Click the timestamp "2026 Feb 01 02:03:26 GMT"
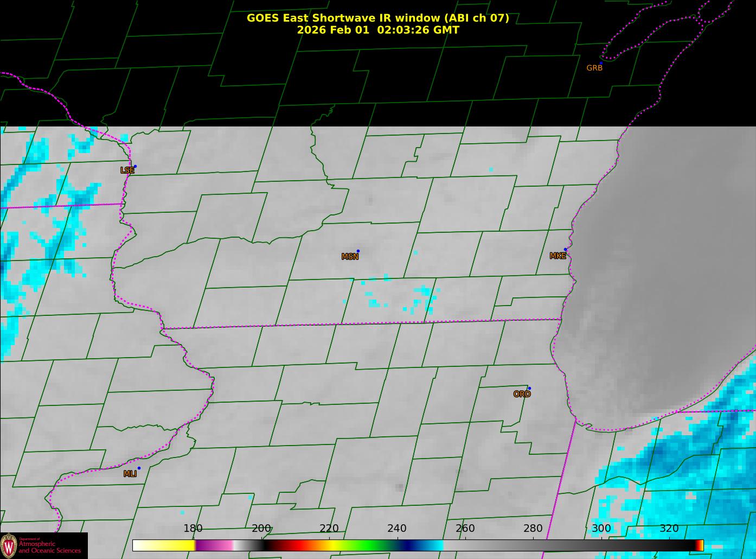The width and height of the screenshot is (756, 559). pos(378,30)
